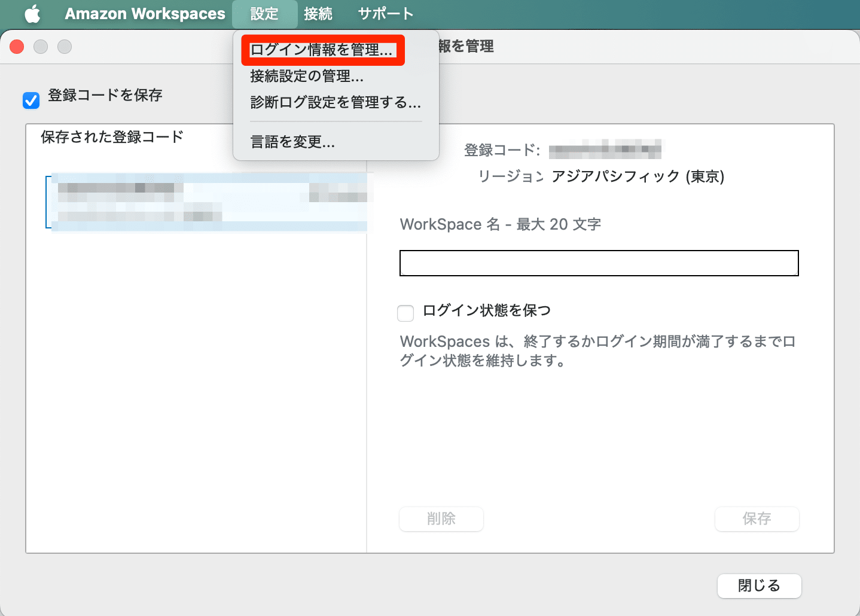Click the 設定 menu bar item
Viewport: 860px width, 616px height.
pyautogui.click(x=264, y=14)
